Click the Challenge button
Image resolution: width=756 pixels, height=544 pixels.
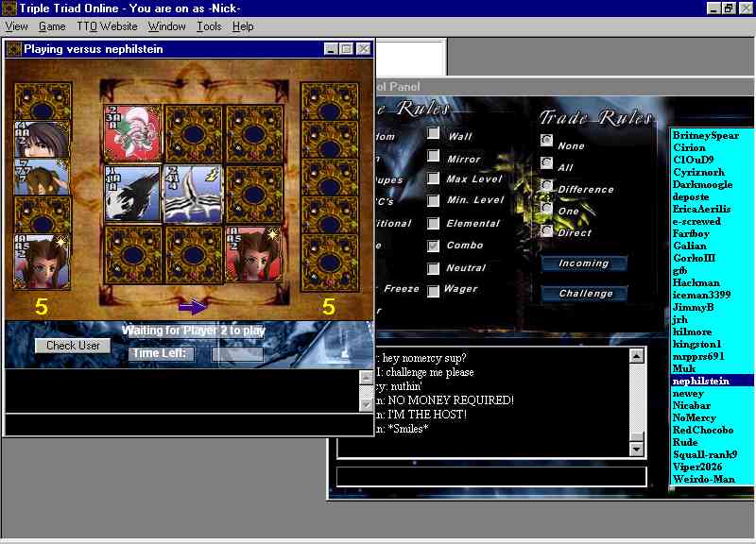point(584,294)
